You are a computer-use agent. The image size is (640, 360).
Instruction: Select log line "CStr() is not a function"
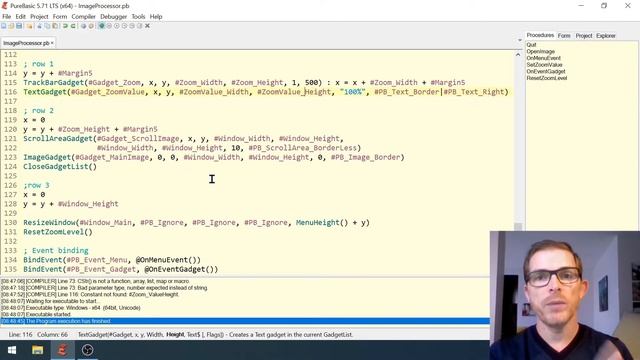[95, 281]
